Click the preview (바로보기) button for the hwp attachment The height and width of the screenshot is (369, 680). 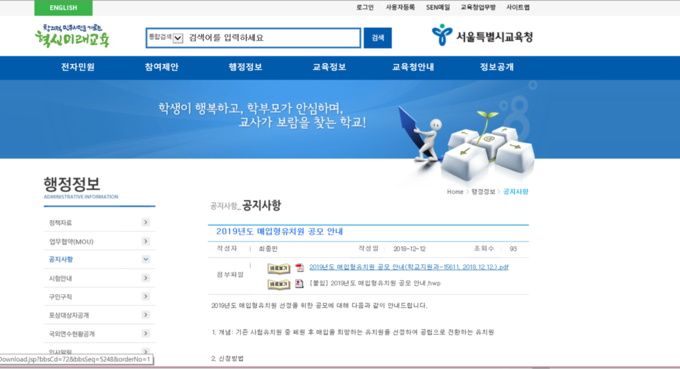(x=278, y=284)
